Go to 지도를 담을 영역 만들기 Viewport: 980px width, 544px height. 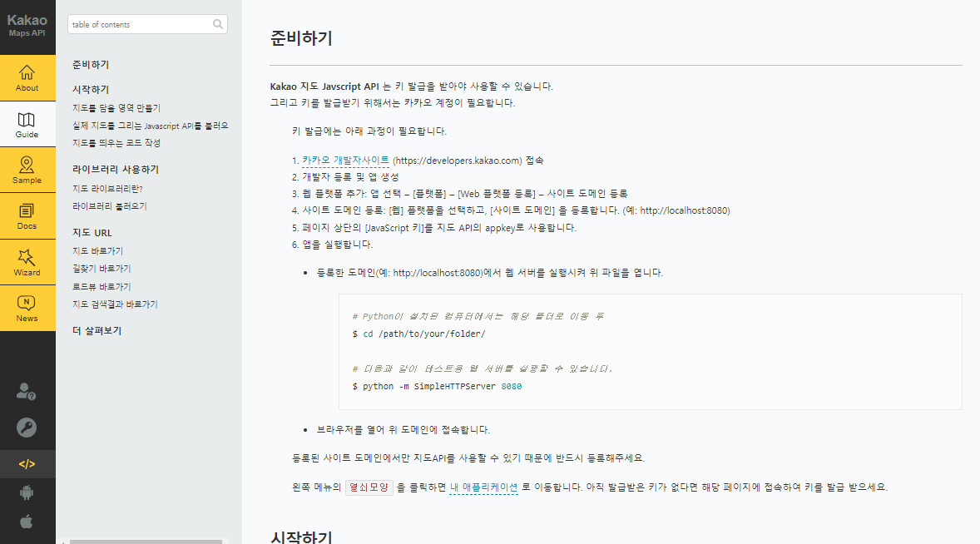tap(116, 108)
